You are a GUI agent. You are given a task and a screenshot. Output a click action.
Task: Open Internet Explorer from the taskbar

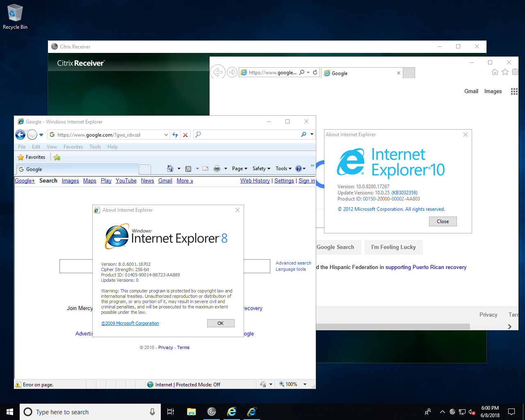pyautogui.click(x=232, y=412)
